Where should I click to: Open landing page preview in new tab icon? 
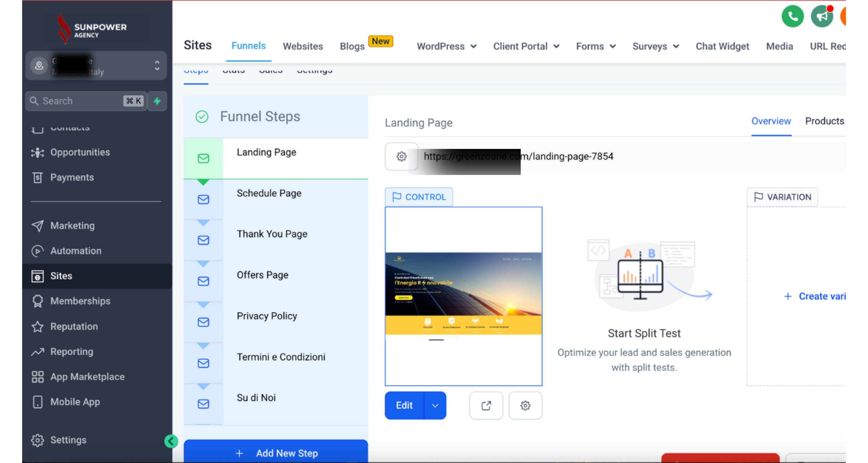[486, 405]
